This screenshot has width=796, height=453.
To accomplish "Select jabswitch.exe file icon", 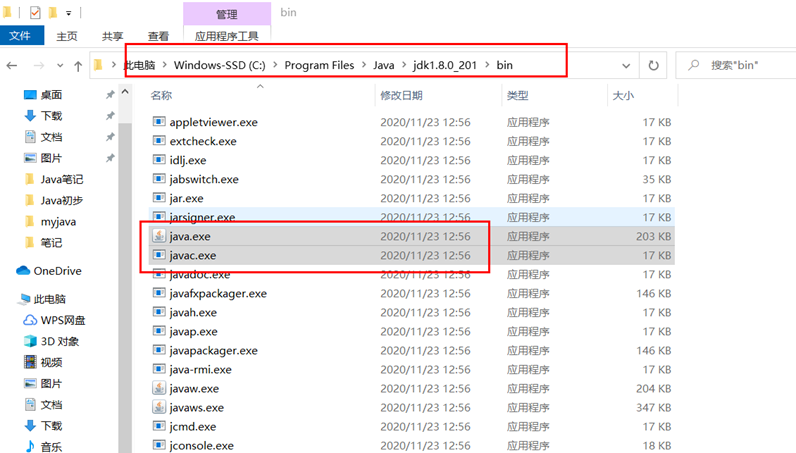I will [x=159, y=179].
